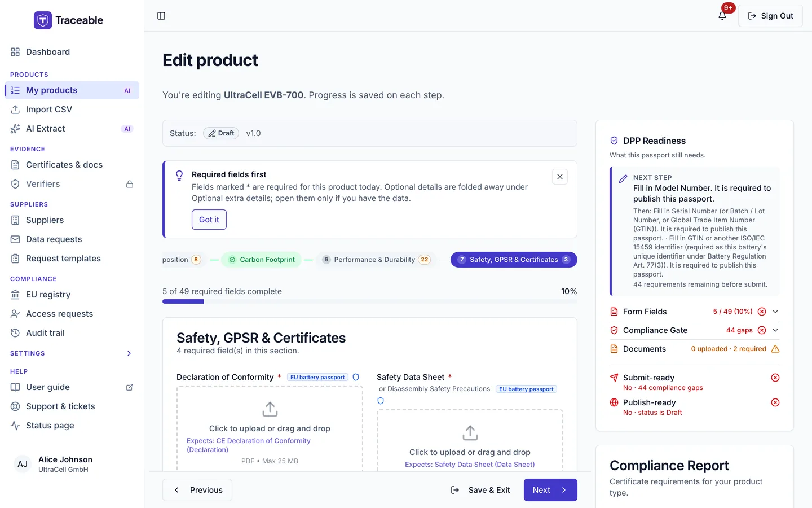Click the User guide book icon
Screen dimensions: 812x508
[x=15, y=387]
